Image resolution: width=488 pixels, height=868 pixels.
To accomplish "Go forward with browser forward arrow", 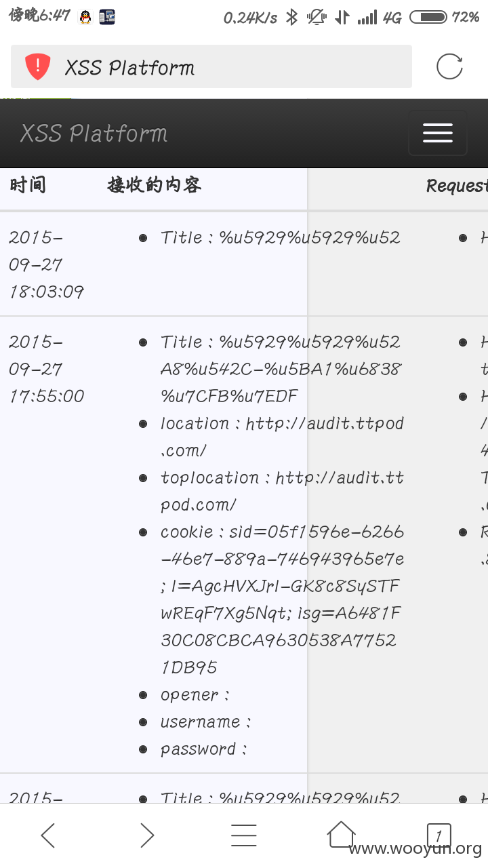I will coord(146,835).
